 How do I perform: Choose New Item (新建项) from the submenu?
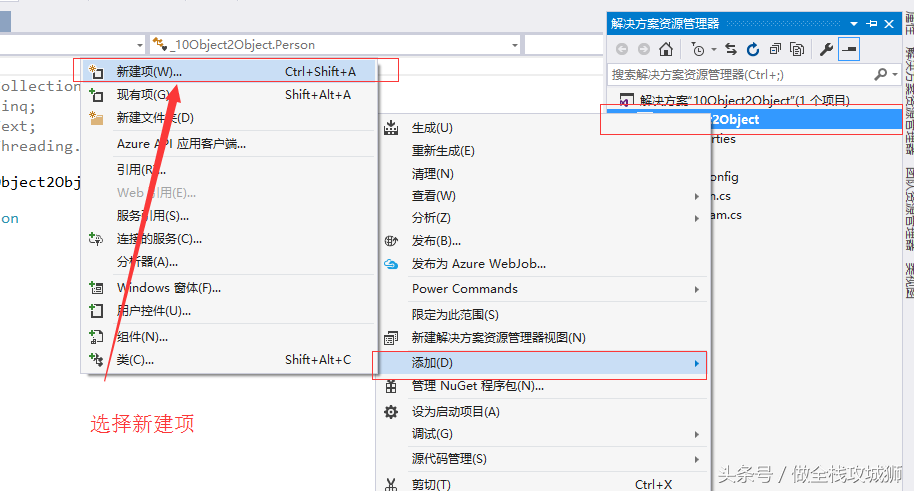pos(229,72)
